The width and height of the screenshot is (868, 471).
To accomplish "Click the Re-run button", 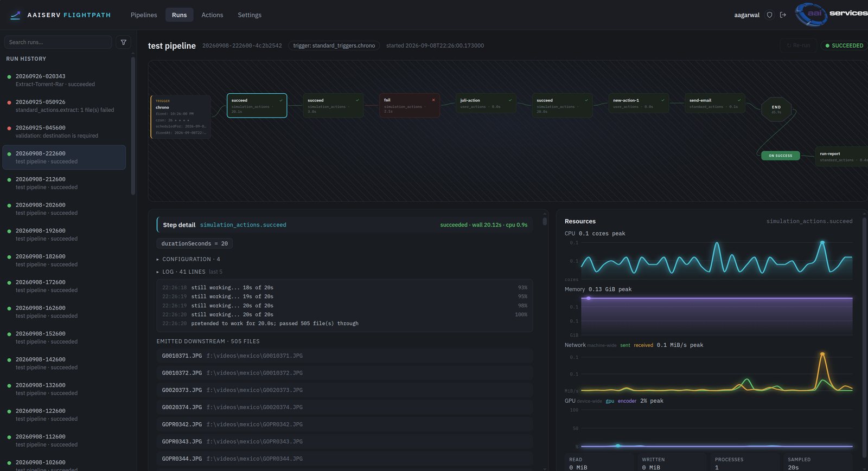I will 799,46.
